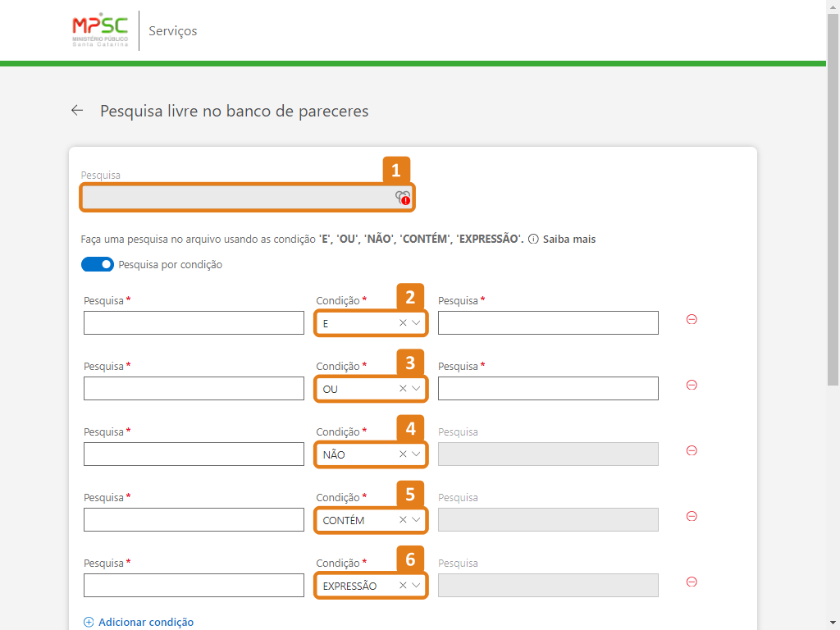Screen dimensions: 840x630
Task: Expand the 'OU' condition dropdown
Action: click(417, 389)
